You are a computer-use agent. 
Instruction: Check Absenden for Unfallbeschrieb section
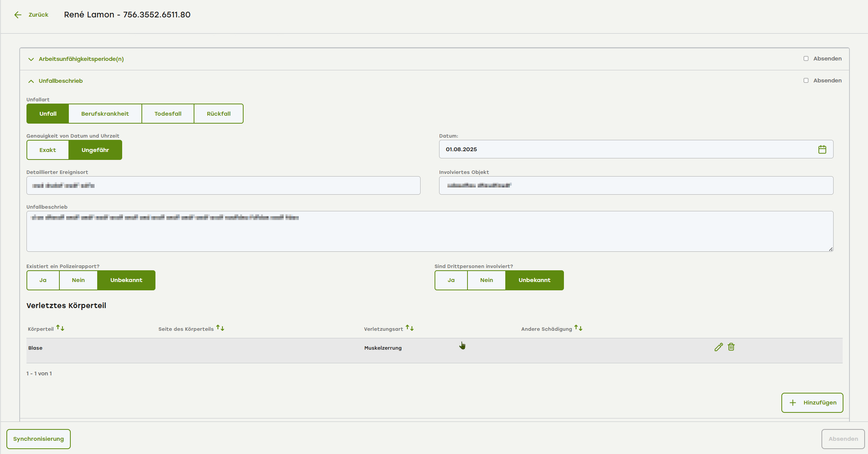(x=806, y=81)
